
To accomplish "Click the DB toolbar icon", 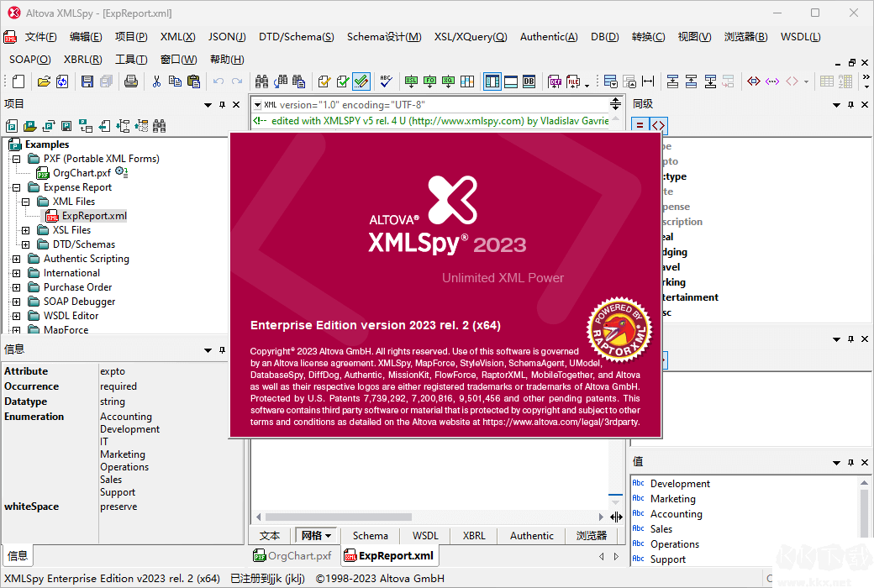I will [x=529, y=81].
